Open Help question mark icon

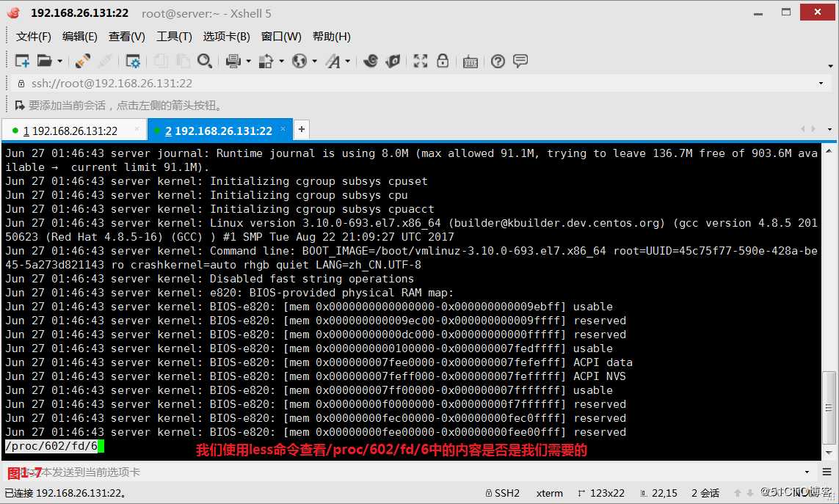coord(498,62)
